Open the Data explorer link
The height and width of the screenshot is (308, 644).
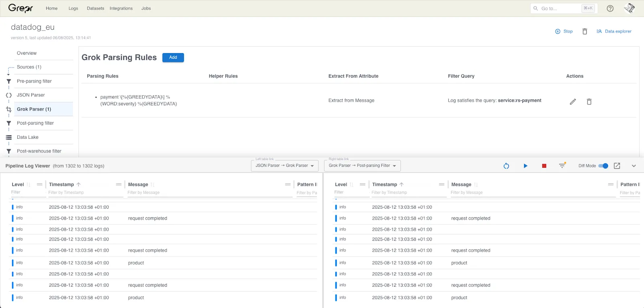coord(614,31)
